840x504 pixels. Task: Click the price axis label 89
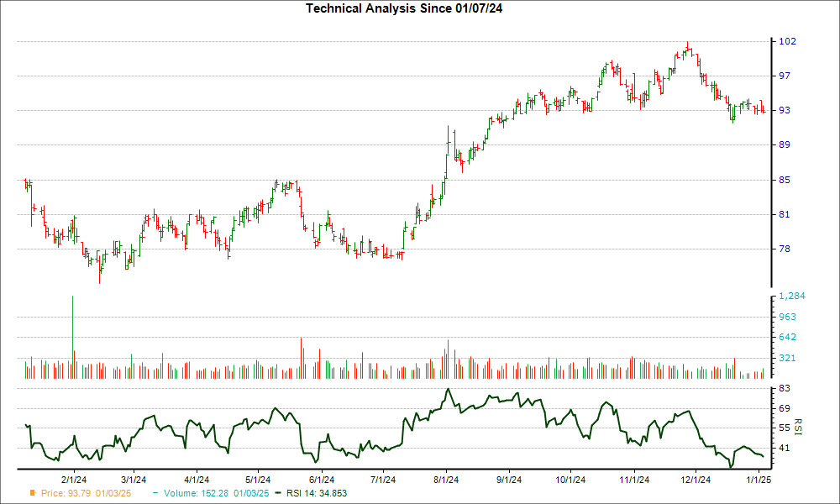coord(785,144)
